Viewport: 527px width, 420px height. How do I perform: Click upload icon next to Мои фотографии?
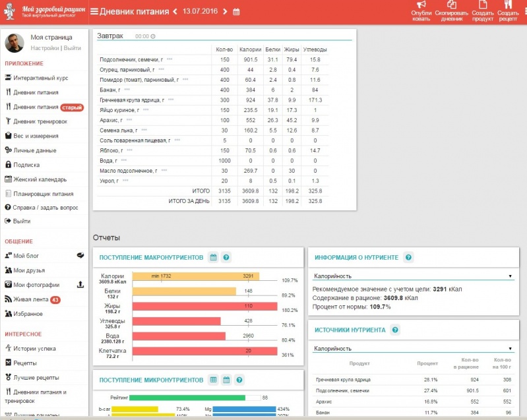pos(80,285)
